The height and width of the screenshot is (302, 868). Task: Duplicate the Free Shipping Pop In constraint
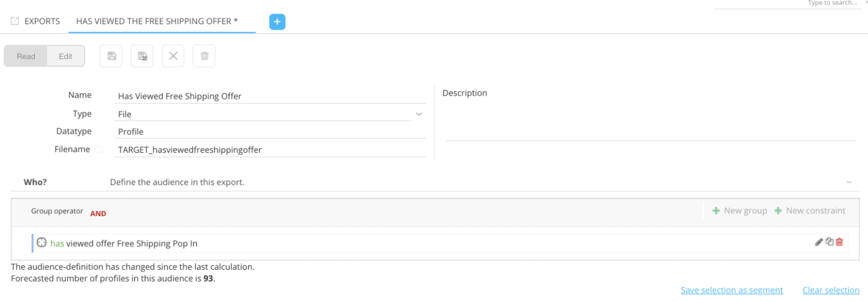[x=829, y=242]
